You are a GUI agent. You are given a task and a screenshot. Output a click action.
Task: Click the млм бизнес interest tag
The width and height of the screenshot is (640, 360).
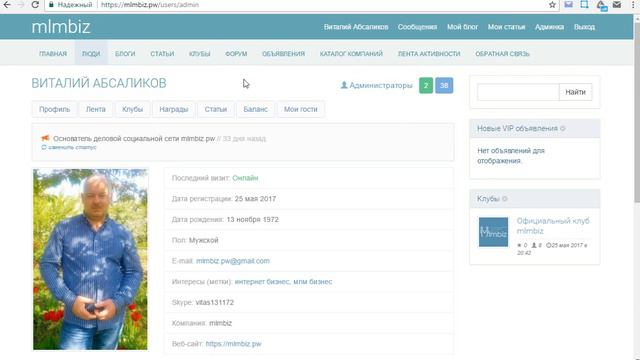point(312,282)
